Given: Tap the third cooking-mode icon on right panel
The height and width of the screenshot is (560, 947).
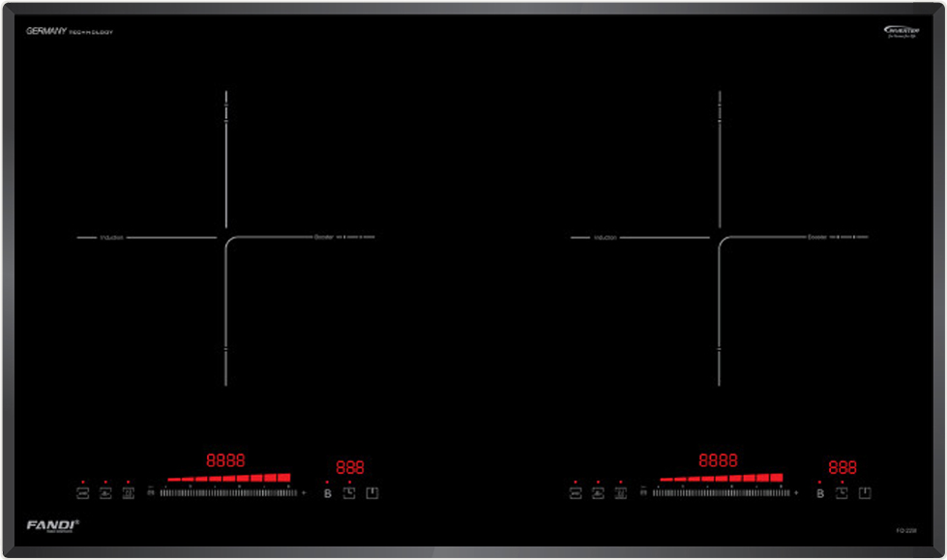Looking at the screenshot, I should [x=620, y=493].
